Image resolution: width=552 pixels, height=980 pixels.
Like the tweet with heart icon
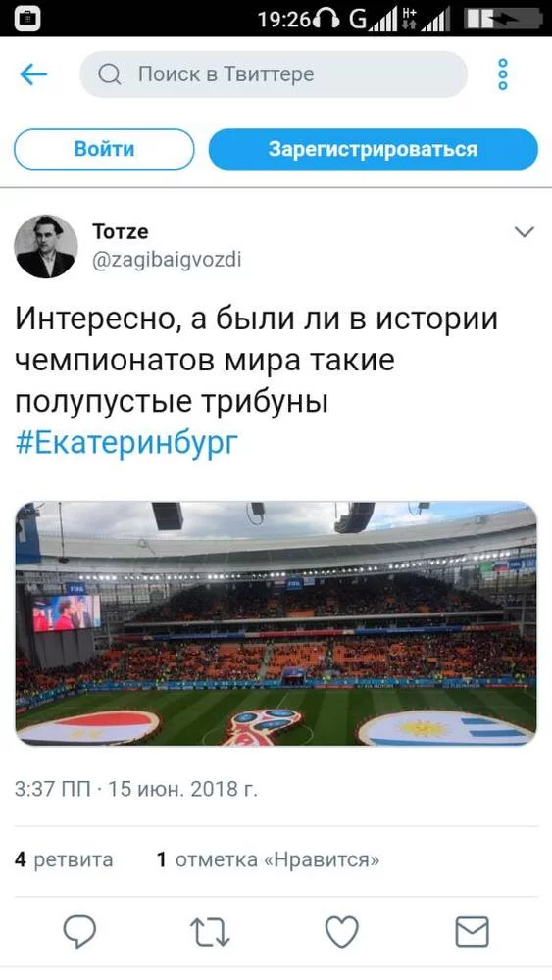[x=342, y=933]
